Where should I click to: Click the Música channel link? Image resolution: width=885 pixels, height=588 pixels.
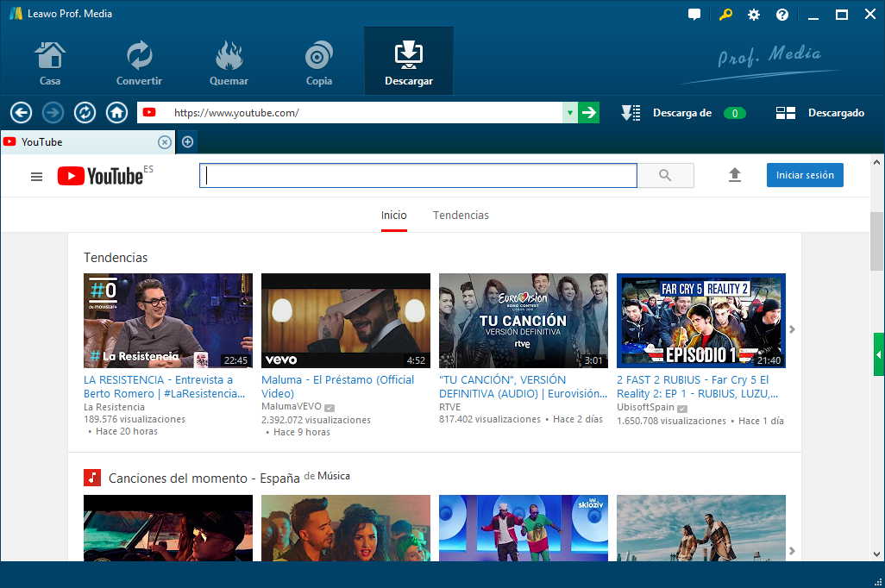point(334,476)
